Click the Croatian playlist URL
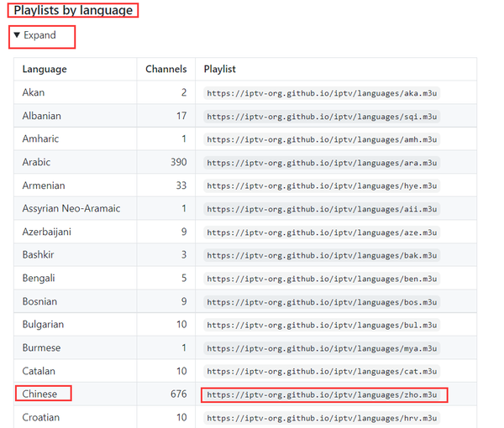Image resolution: width=504 pixels, height=428 pixels. (x=323, y=418)
